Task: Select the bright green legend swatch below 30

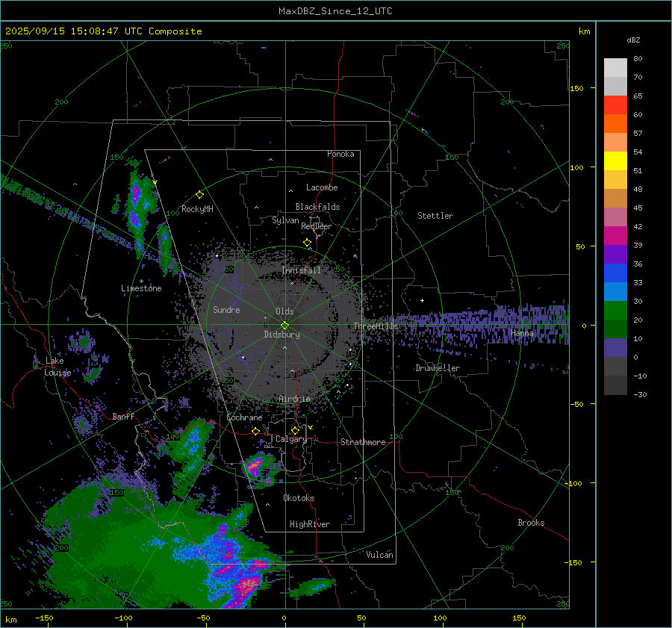Action: pos(615,311)
